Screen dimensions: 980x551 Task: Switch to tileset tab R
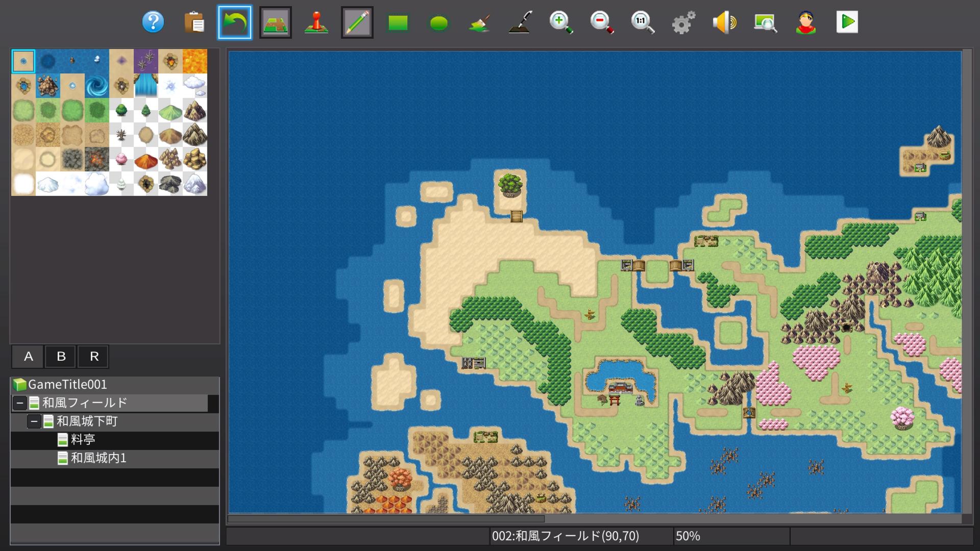click(94, 357)
